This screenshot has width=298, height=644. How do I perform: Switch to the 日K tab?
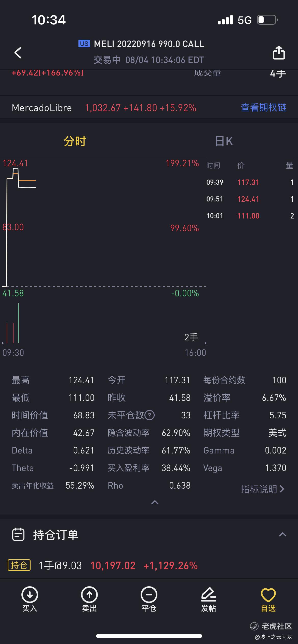tap(224, 141)
